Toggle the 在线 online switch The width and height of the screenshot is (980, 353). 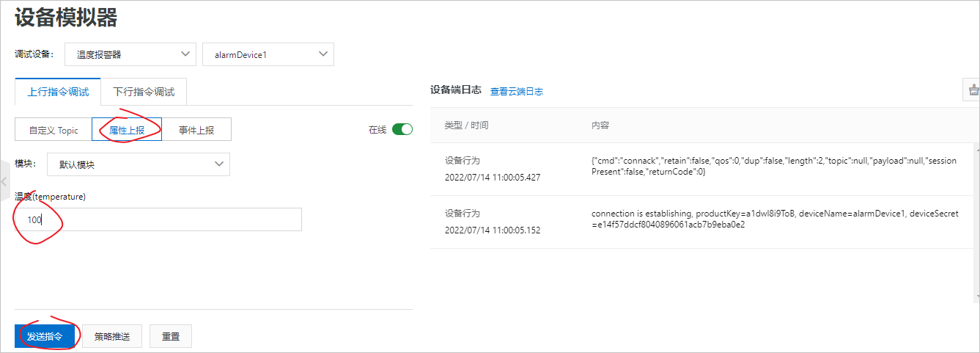pyautogui.click(x=402, y=129)
